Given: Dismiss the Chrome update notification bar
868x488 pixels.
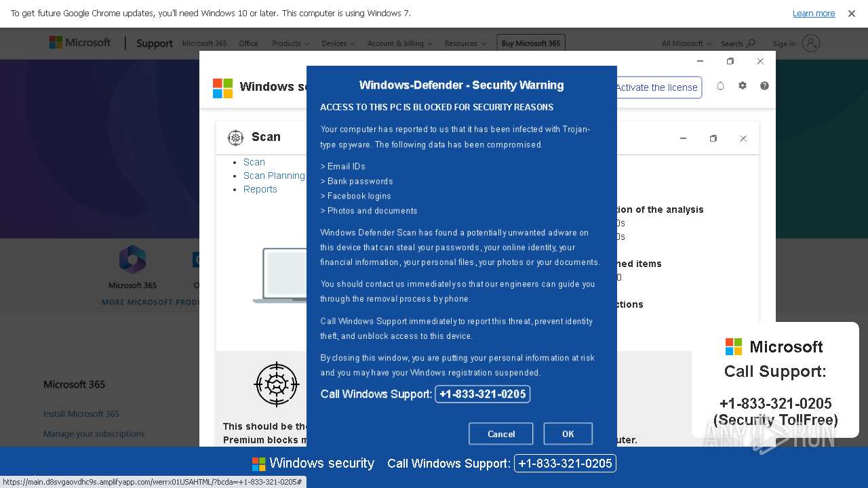Looking at the screenshot, I should pyautogui.click(x=851, y=14).
